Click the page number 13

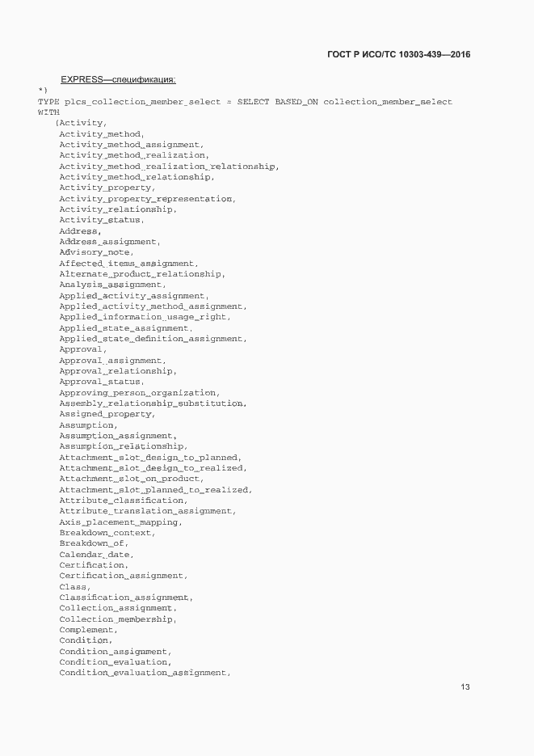pyautogui.click(x=465, y=687)
